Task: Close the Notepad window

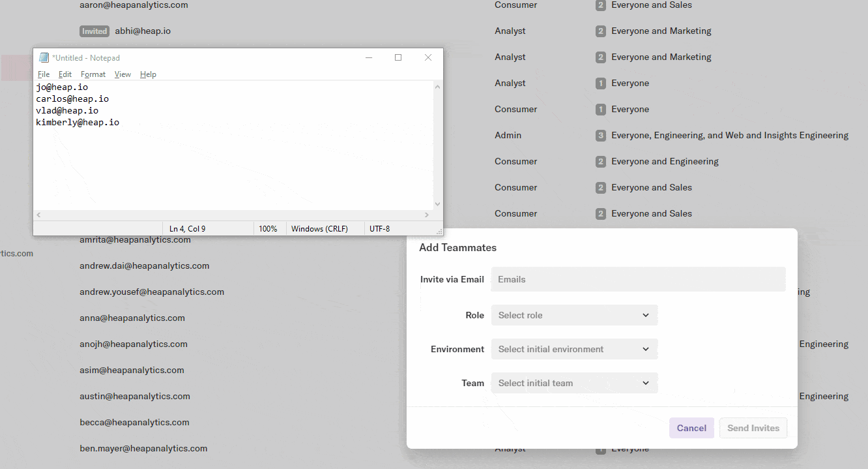Action: (x=428, y=57)
